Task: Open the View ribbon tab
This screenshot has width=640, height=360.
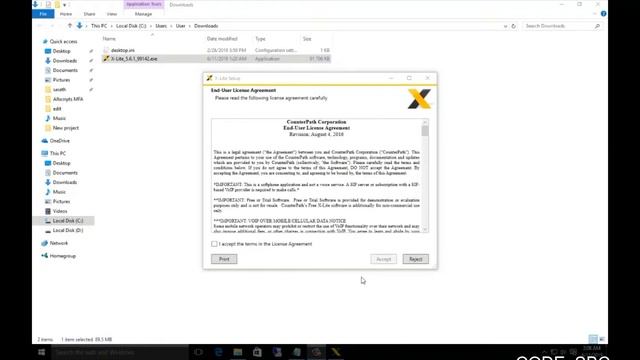Action: pyautogui.click(x=112, y=14)
